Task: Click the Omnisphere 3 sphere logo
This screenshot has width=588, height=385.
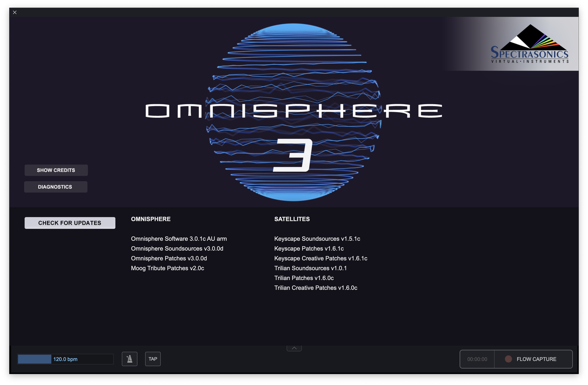Action: point(294,112)
